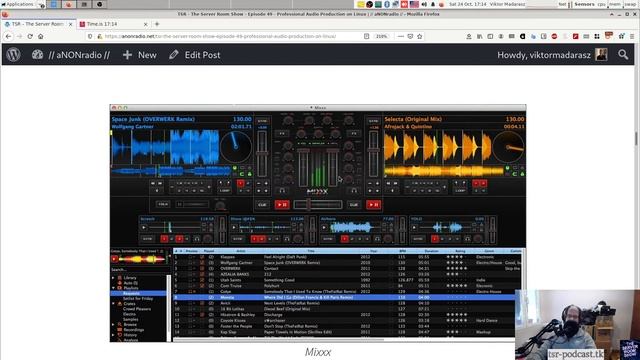Click right deck red play/pause button

[x=373, y=204]
